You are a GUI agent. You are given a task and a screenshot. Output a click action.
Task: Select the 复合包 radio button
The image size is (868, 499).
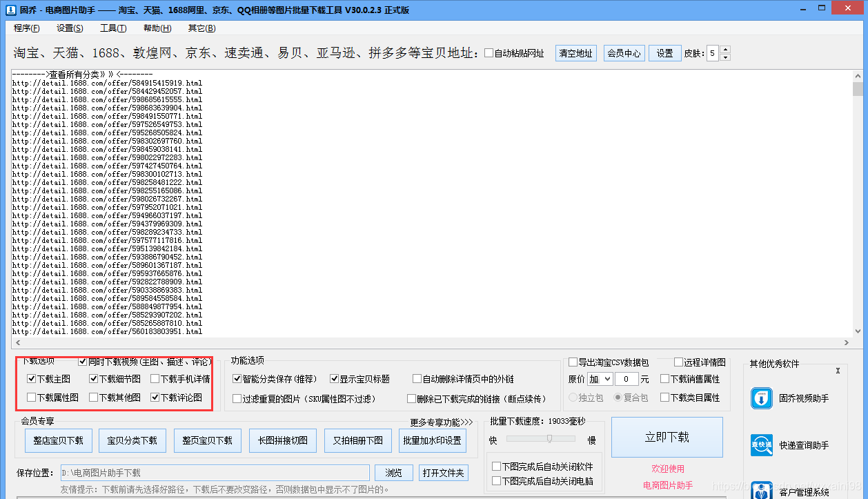tap(619, 398)
